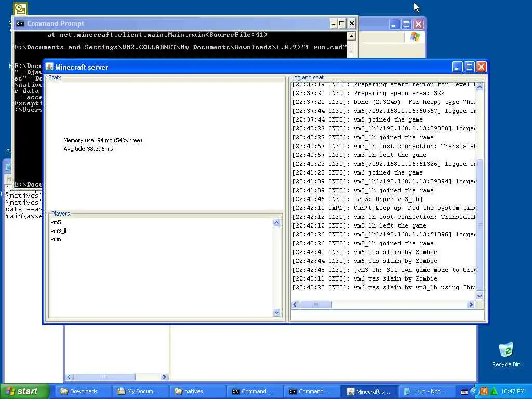Switch to Downloads taskbar button

(83, 391)
